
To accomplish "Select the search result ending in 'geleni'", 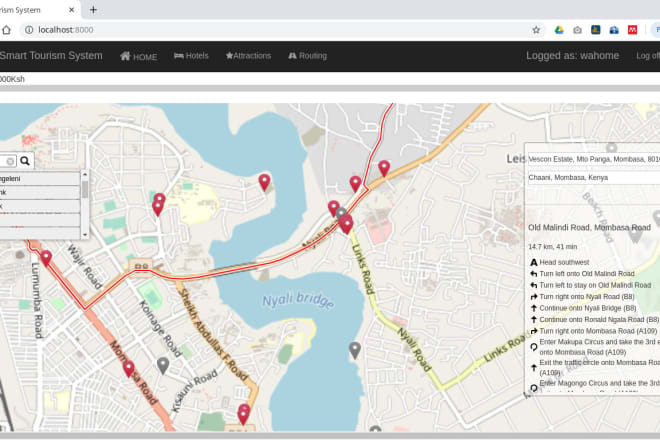I will 40,179.
